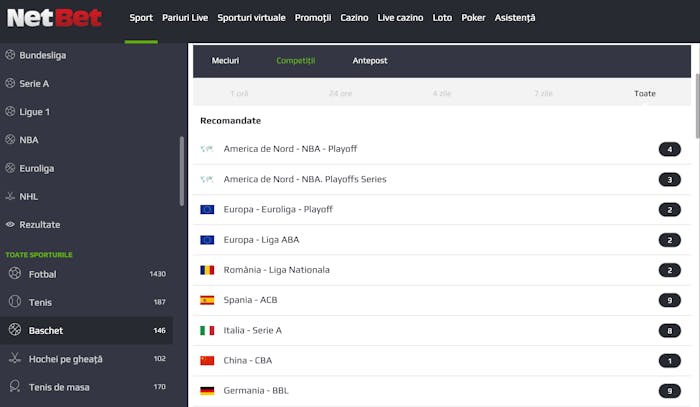Open Asistență help page
Screen dimensions: 700x407
(x=515, y=18)
